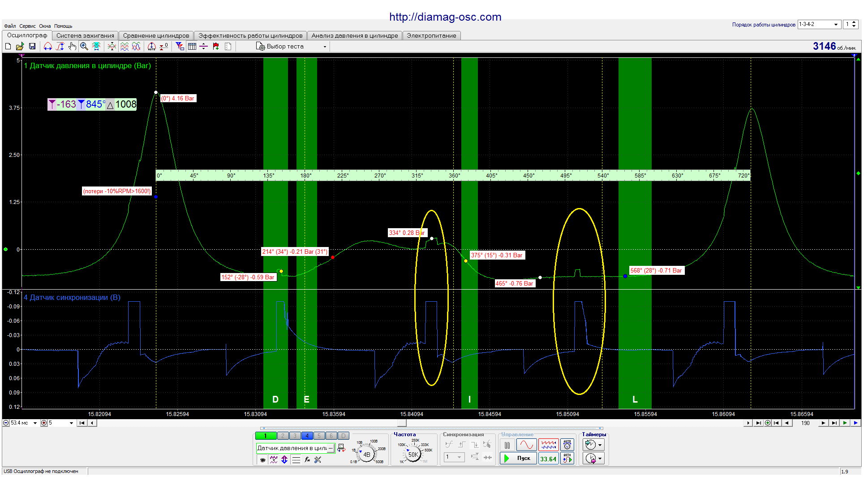Click the red-blue waveform compare button

[x=549, y=445]
